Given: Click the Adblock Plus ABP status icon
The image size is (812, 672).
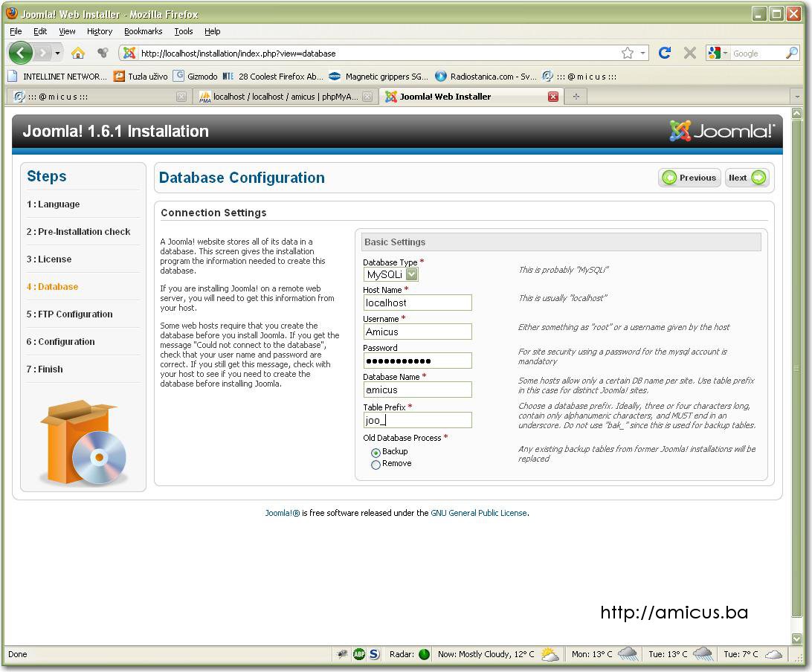Looking at the screenshot, I should tap(359, 654).
